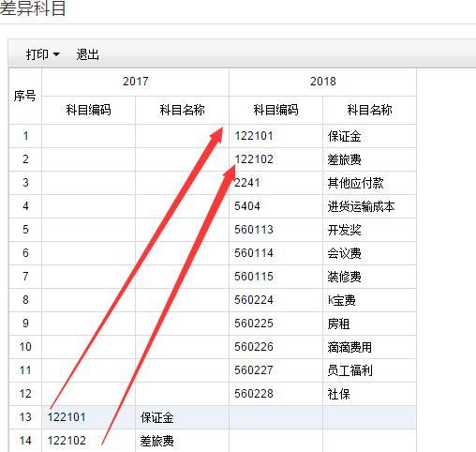Select the code cell 2241
Screen dimensions: 476x452
275,183
